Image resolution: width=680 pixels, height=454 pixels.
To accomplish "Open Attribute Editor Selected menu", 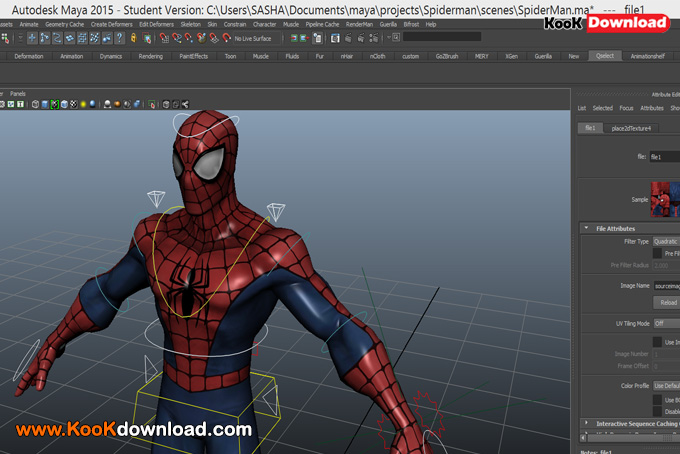I will coord(603,108).
